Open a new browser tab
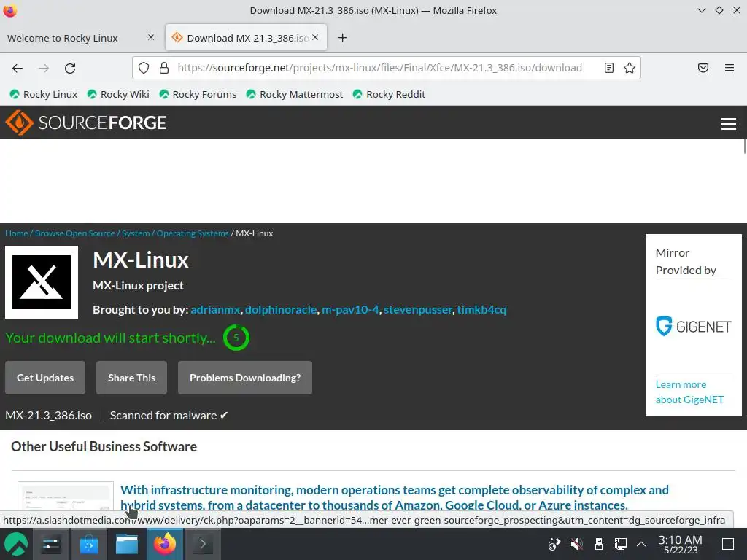The height and width of the screenshot is (560, 747). click(x=343, y=38)
